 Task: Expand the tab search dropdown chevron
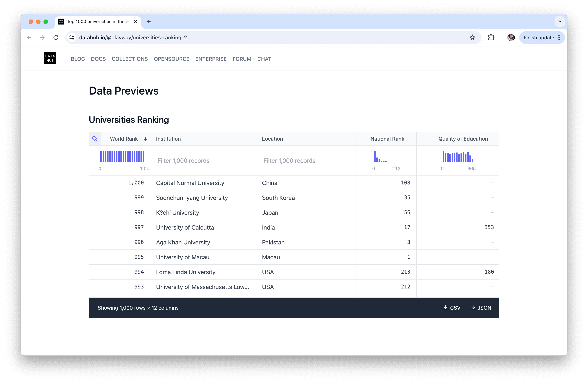click(560, 22)
